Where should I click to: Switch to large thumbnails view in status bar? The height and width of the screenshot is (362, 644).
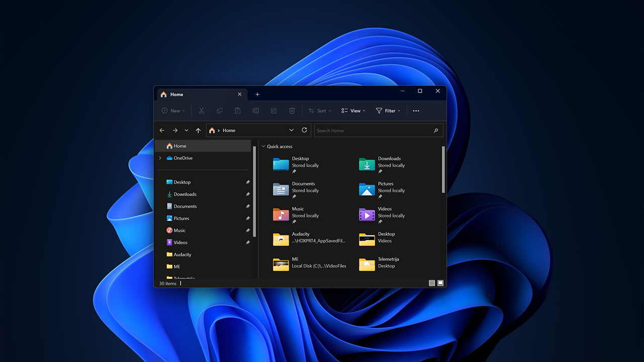(440, 283)
